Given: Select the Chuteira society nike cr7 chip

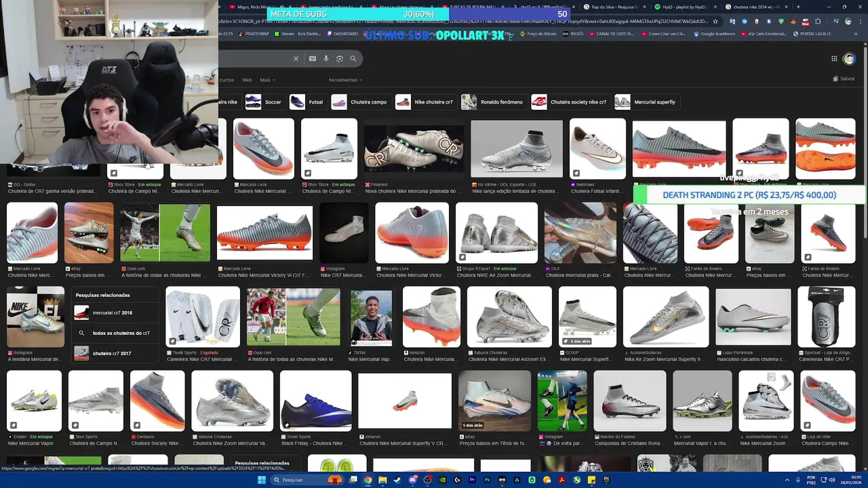Looking at the screenshot, I should coord(570,102).
